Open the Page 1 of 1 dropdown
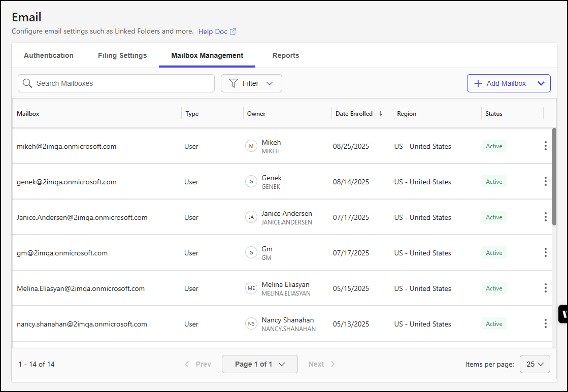This screenshot has width=568, height=392. pos(259,364)
